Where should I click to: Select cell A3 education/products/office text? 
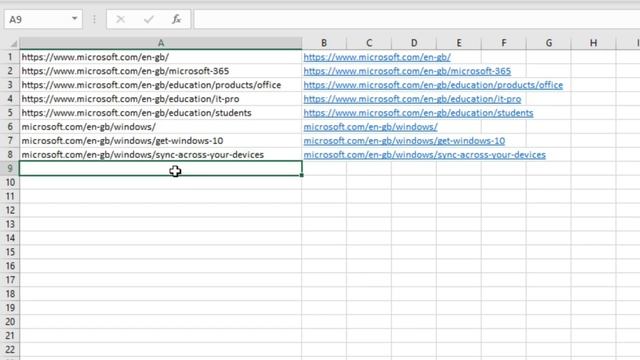coord(151,85)
